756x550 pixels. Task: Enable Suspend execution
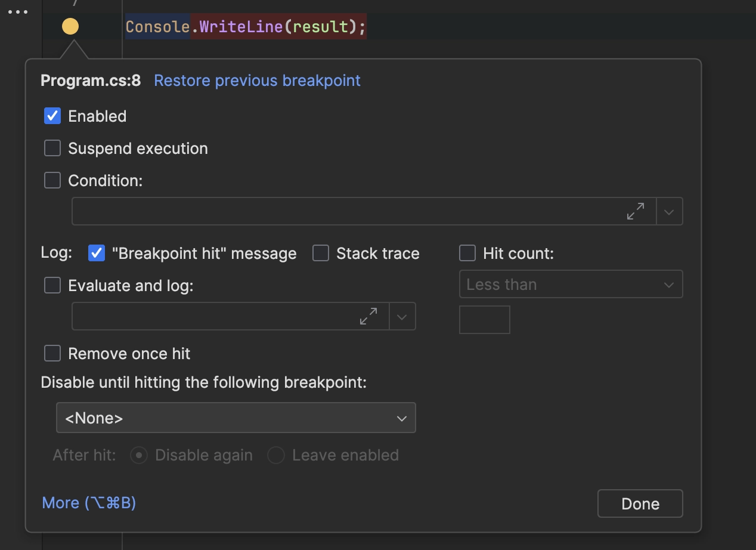click(52, 148)
